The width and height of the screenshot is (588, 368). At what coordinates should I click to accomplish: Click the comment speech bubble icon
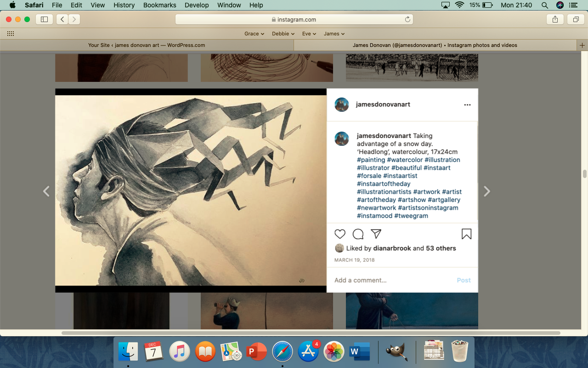[358, 234]
